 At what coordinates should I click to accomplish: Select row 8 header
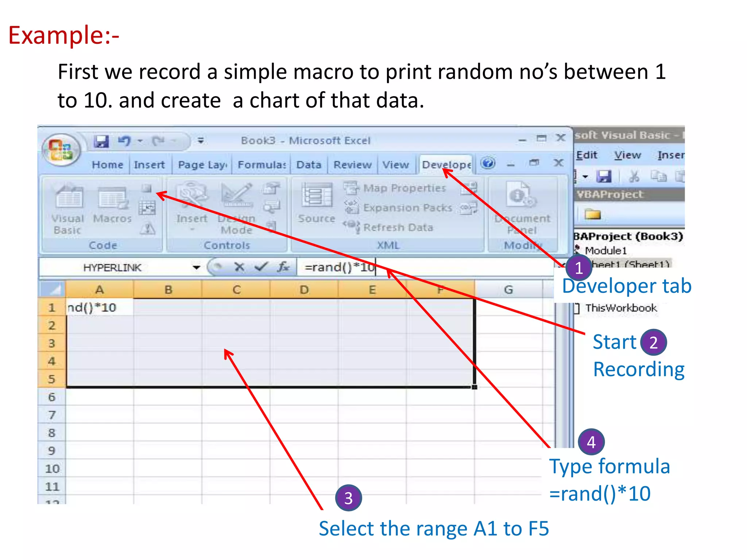tap(52, 433)
